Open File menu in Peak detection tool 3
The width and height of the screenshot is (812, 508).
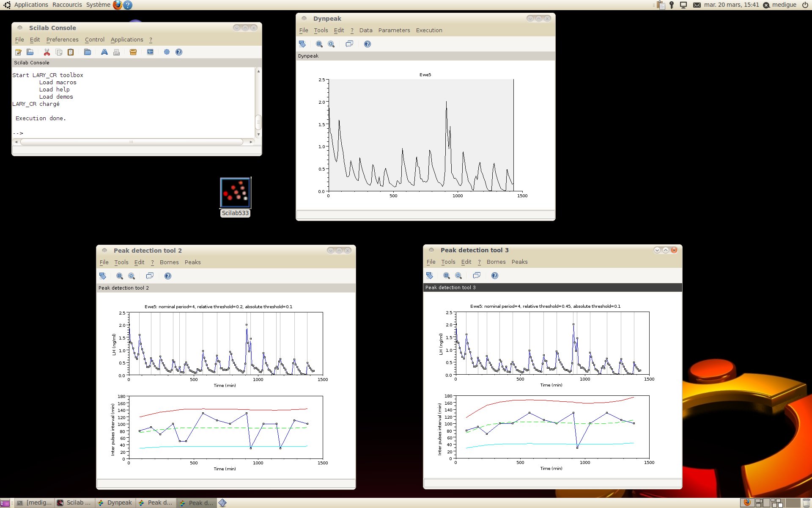tap(431, 262)
